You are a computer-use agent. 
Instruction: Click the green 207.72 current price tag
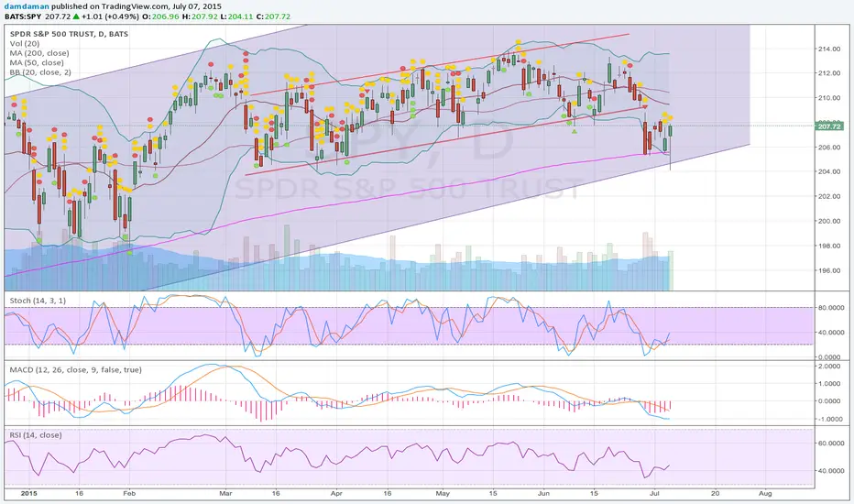829,126
